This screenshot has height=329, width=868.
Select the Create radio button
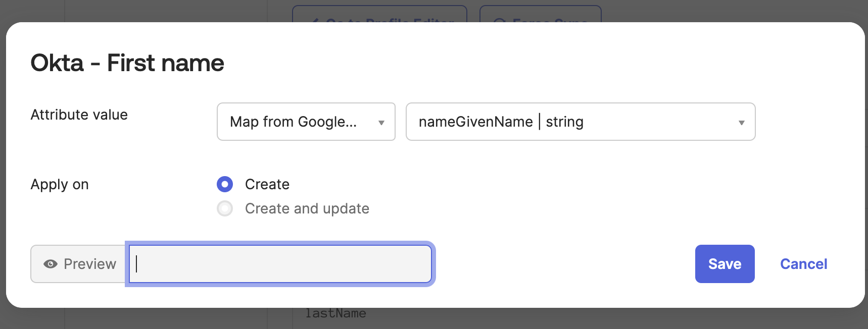click(225, 184)
